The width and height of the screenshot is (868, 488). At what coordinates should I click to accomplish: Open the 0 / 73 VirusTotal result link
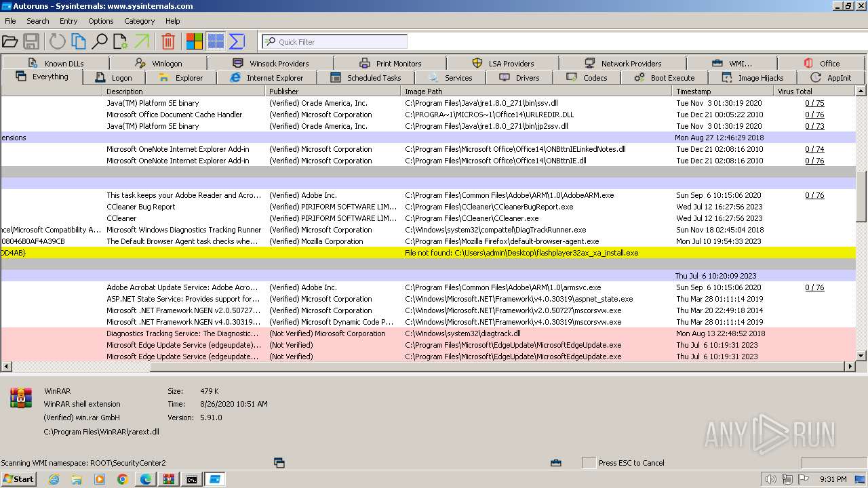[814, 126]
